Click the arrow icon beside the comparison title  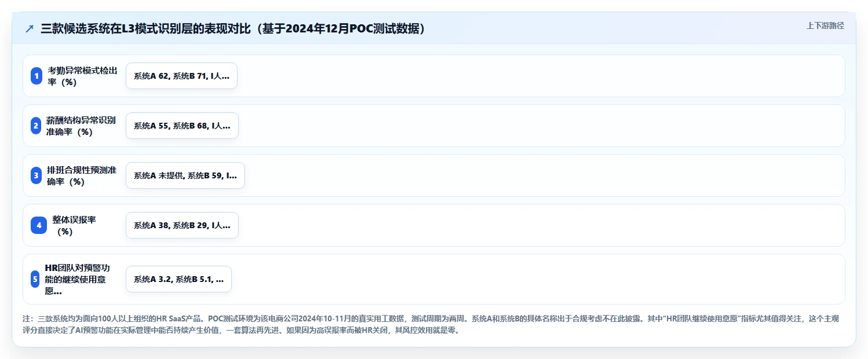point(30,29)
